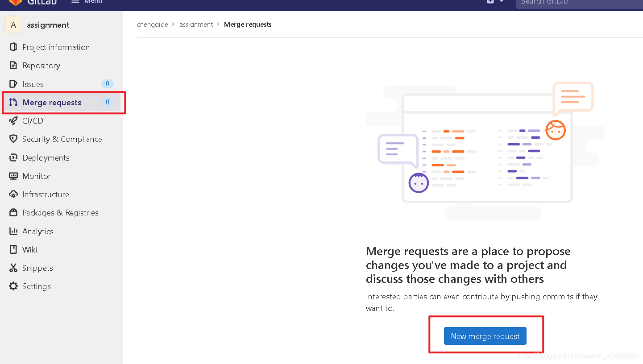Open the assignment breadcrumb link
Screen dimensions: 643x364
pyautogui.click(x=196, y=25)
